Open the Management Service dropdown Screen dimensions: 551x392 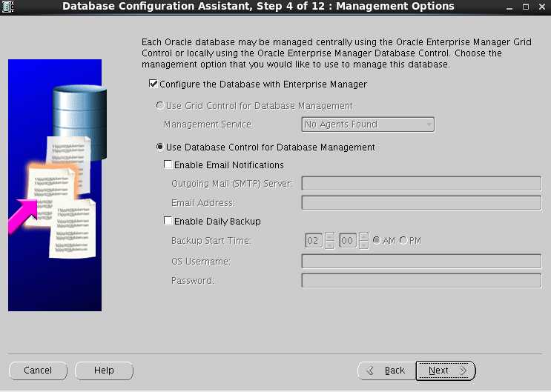[368, 124]
